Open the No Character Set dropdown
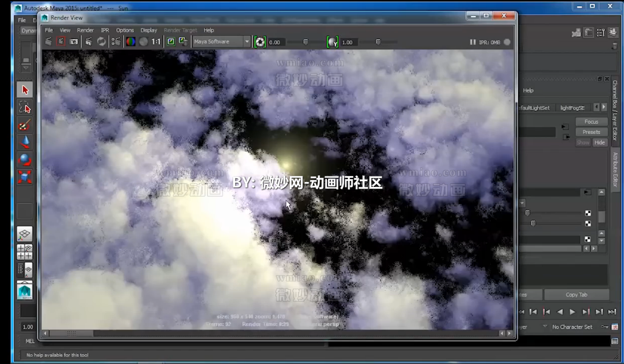 [572, 327]
